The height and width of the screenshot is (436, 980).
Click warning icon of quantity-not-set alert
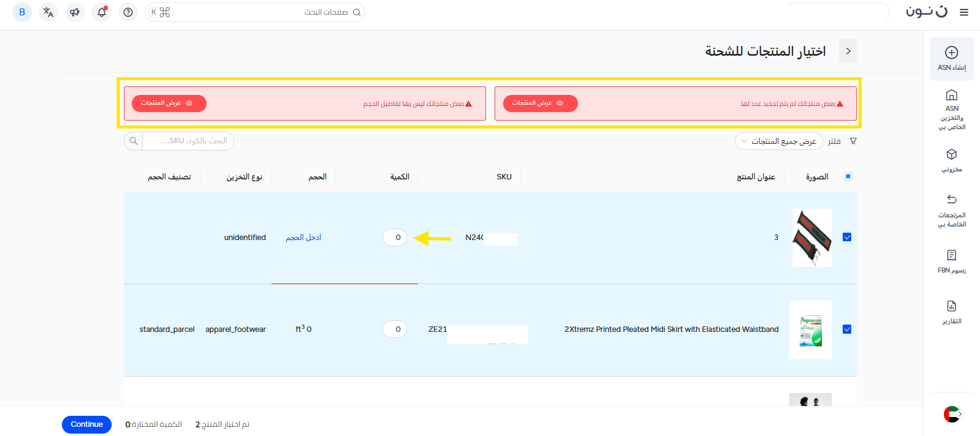coord(840,104)
